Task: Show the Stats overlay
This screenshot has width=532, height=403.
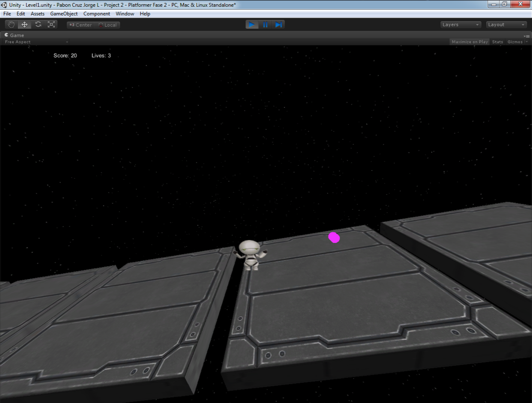Action: (x=497, y=42)
